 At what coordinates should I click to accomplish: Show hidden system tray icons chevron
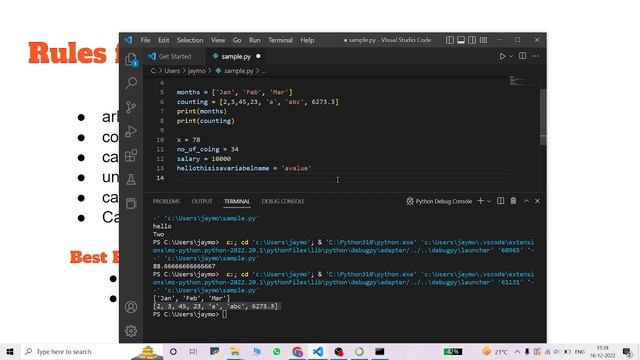click(517, 351)
